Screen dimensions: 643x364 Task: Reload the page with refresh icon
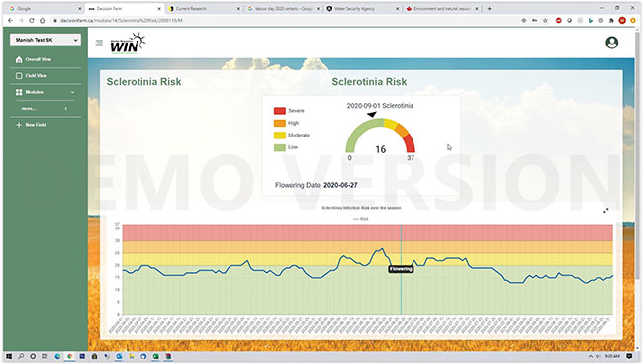point(32,20)
